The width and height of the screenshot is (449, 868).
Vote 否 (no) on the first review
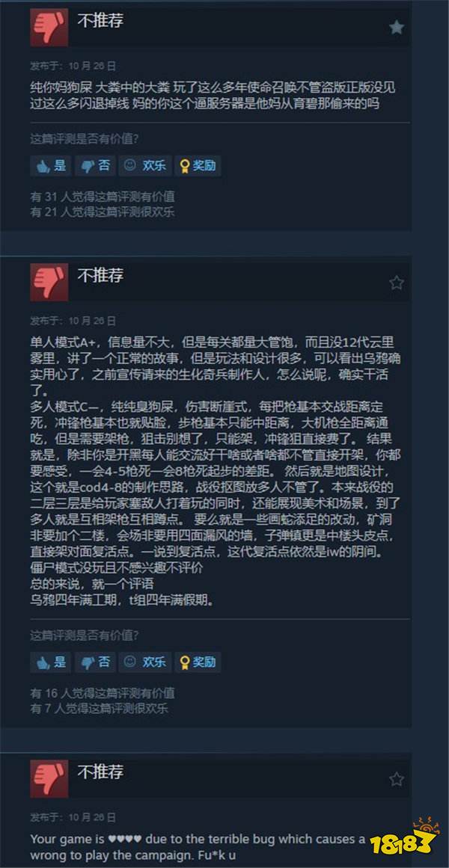point(95,165)
